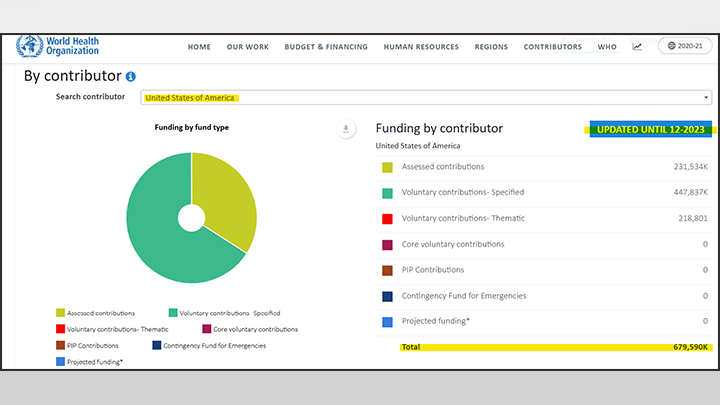The image size is (720, 405).
Task: Open the 2020-21 biennium selector
Action: point(683,46)
